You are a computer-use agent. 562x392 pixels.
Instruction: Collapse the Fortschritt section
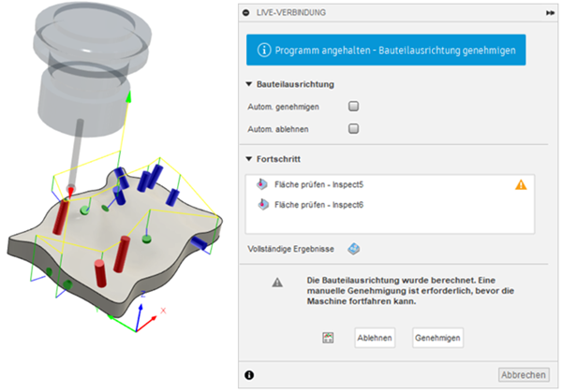coord(249,159)
